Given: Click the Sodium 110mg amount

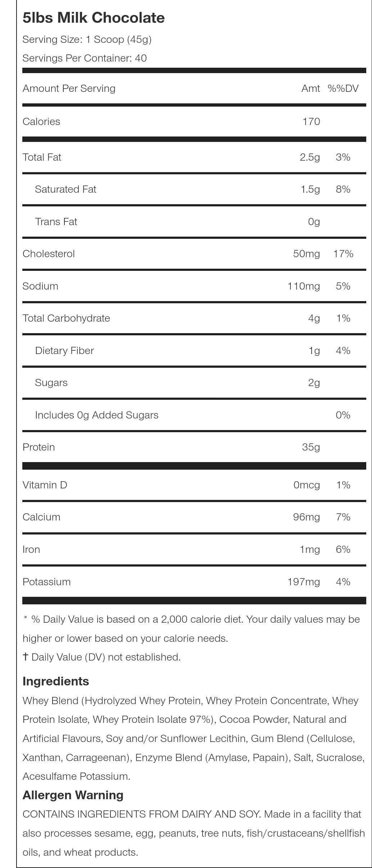Looking at the screenshot, I should [304, 286].
